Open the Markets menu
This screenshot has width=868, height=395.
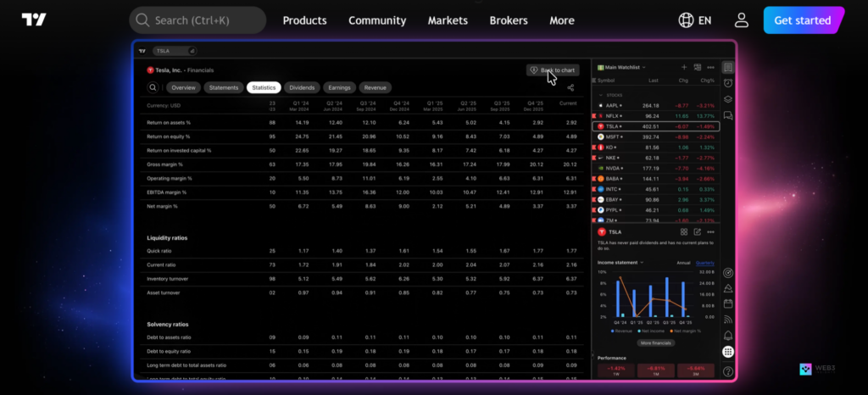click(448, 20)
